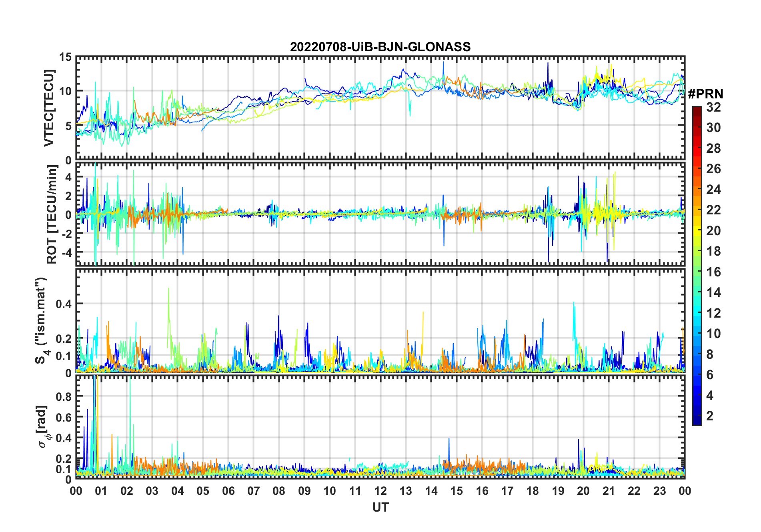Click the #PRN colorbar title
Viewport: 761px width, 532px height.
coord(705,94)
